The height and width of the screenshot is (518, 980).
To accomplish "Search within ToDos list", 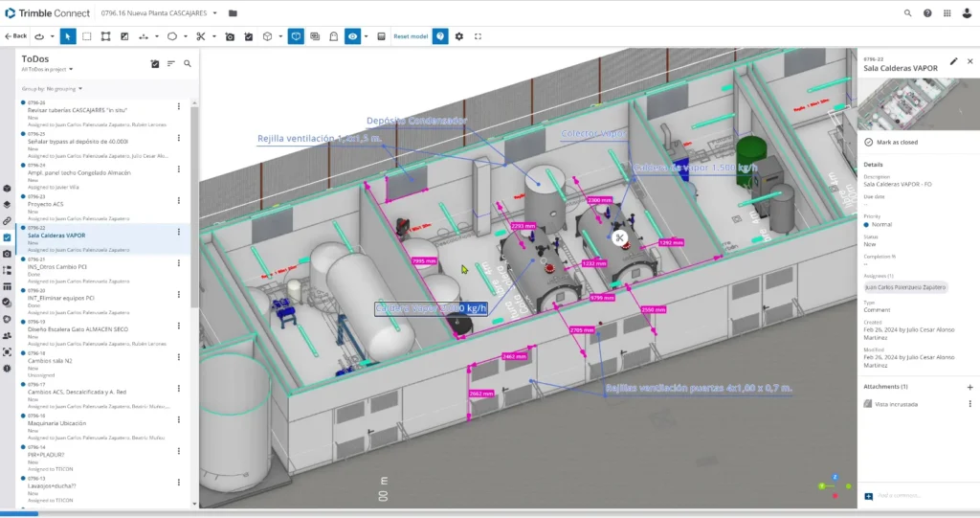I will pos(188,63).
